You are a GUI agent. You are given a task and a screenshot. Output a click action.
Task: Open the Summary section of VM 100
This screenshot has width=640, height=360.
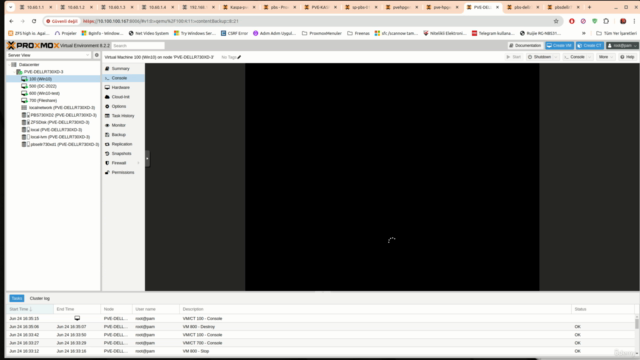click(120, 69)
